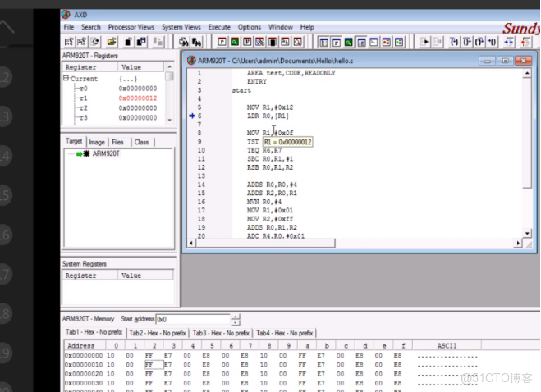Open the Processor Views menu
Screen dimensions: 541x392
(131, 27)
